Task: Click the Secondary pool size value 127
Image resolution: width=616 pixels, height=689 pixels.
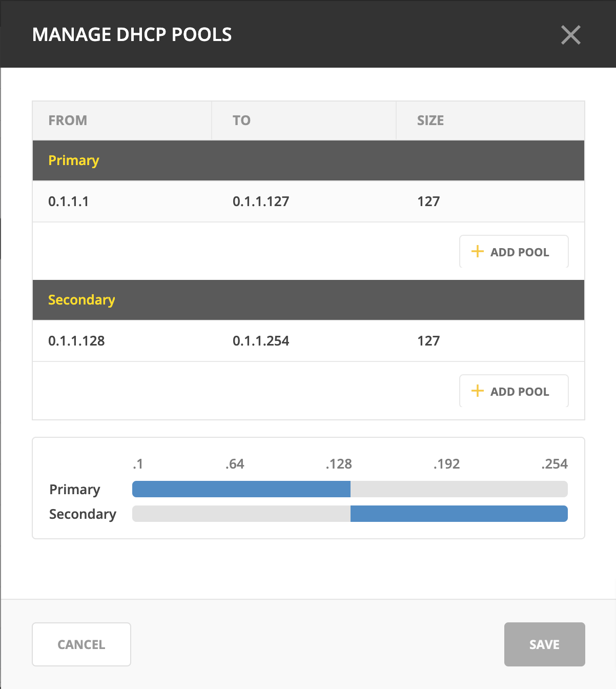Action: click(428, 341)
